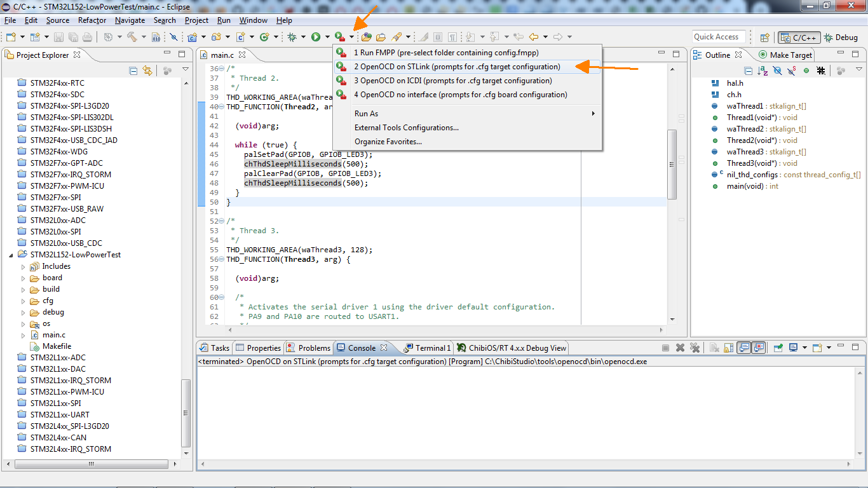The image size is (868, 488).
Task: Click the Quick Access search field
Action: click(x=718, y=37)
